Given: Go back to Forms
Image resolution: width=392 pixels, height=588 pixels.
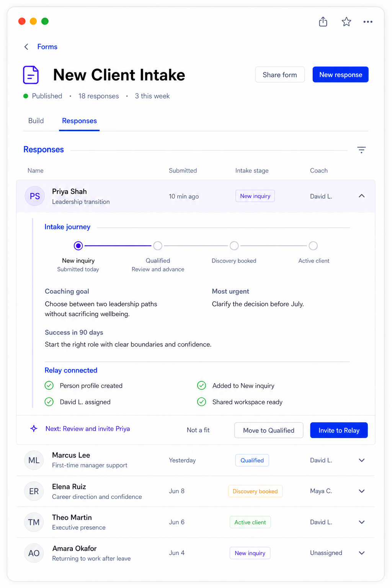Looking at the screenshot, I should point(47,47).
